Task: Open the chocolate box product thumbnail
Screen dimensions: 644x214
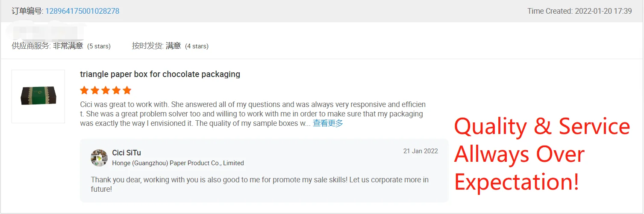Action: click(38, 96)
